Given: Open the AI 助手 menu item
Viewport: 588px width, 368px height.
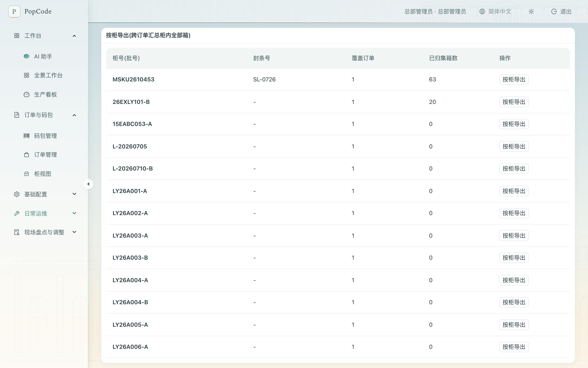Looking at the screenshot, I should (x=44, y=56).
